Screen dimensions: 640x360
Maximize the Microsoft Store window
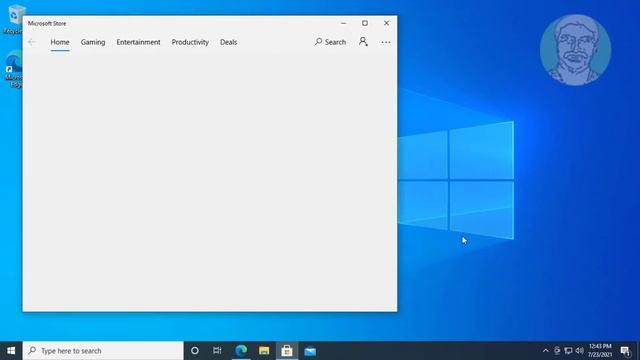click(x=365, y=23)
